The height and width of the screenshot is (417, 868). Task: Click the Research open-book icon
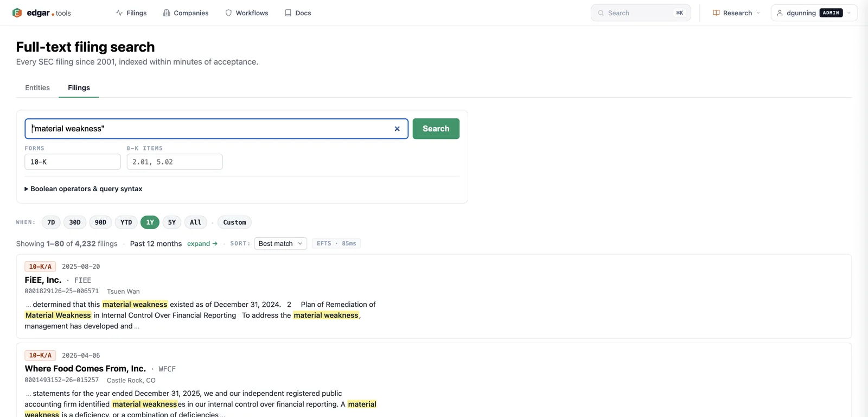[716, 13]
